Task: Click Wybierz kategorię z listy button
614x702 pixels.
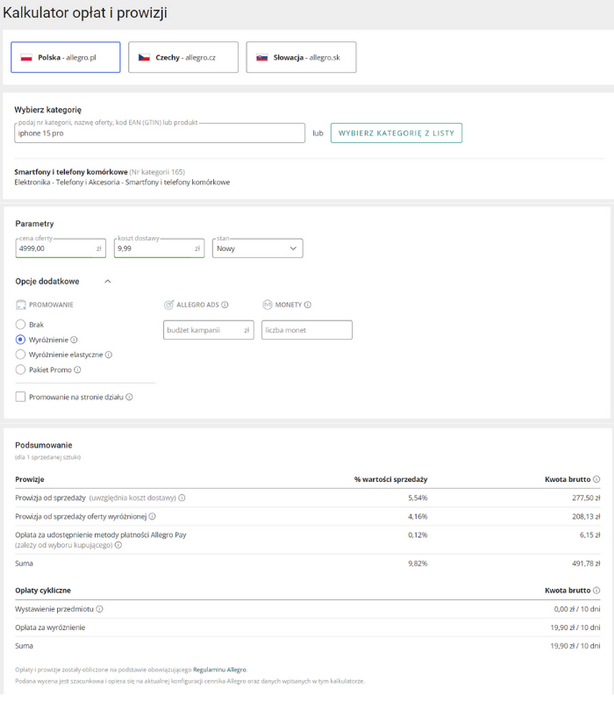Action: 396,133
